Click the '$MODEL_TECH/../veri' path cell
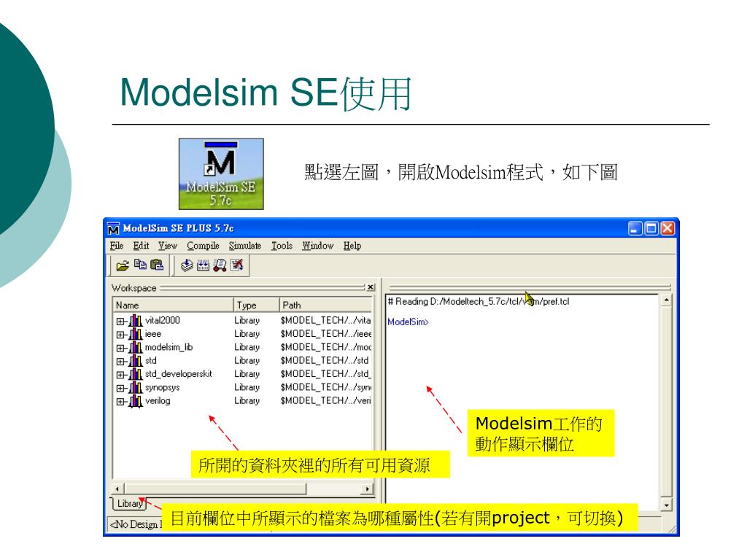 (326, 401)
